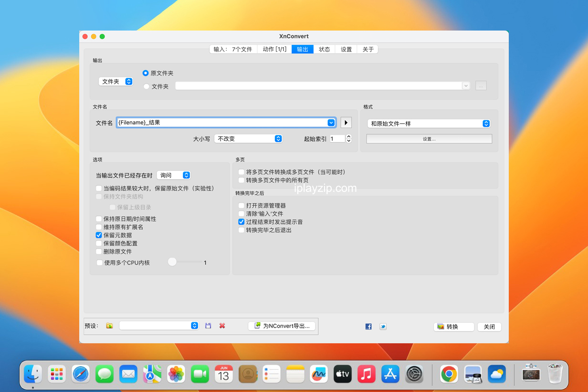Save preset with the floppy disk icon
Image resolution: width=588 pixels, height=392 pixels.
tap(208, 326)
